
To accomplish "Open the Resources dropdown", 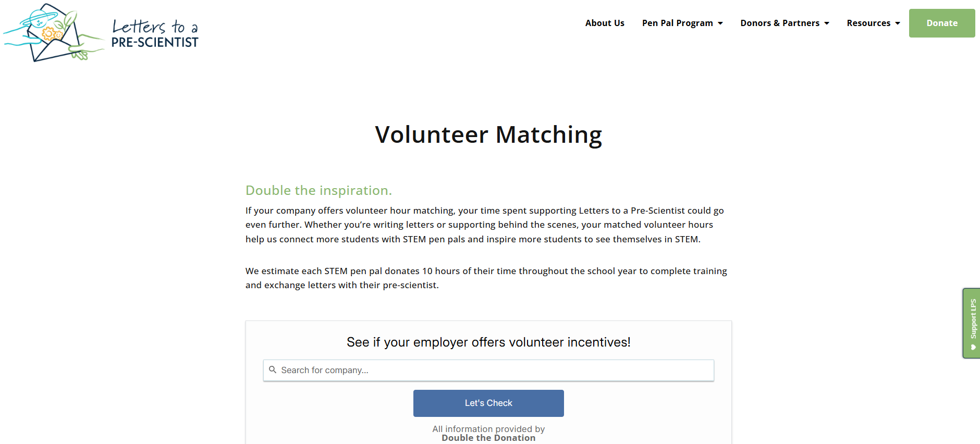I will pos(868,23).
